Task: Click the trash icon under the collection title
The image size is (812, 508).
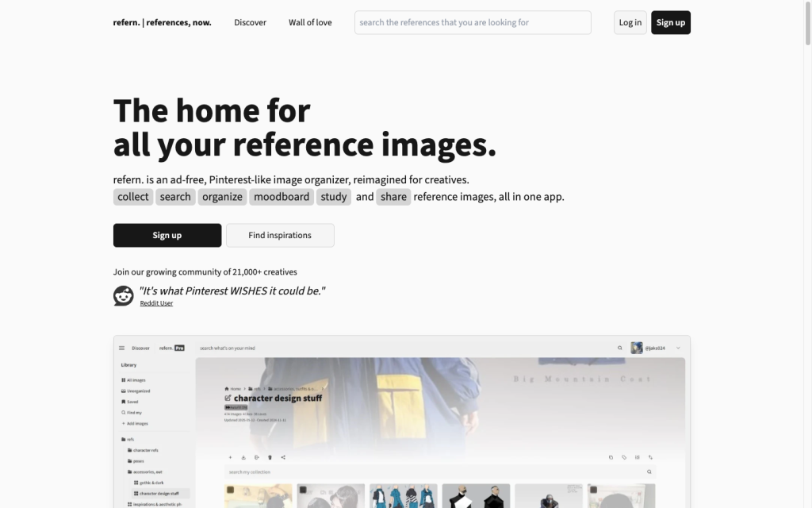Action: click(x=270, y=457)
